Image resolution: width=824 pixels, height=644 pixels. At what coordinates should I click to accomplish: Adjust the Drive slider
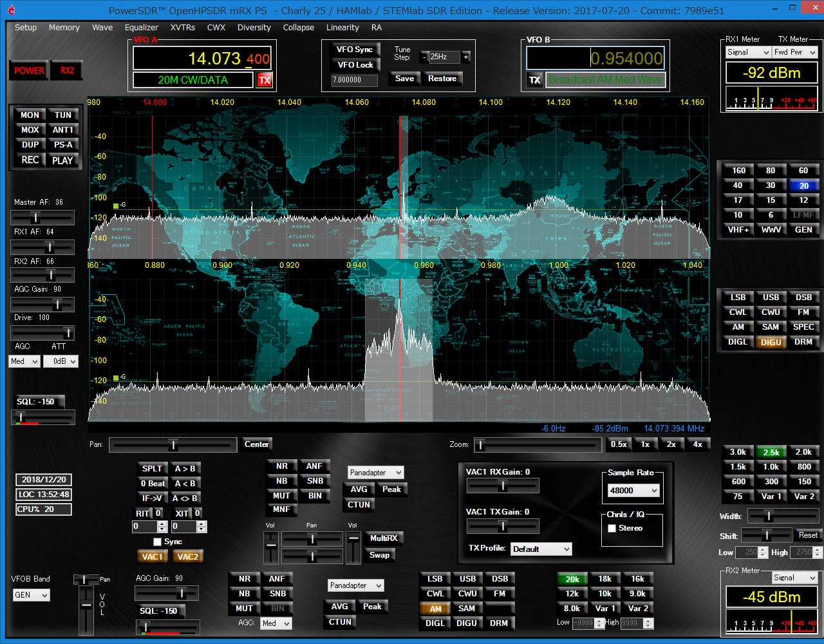coord(42,333)
